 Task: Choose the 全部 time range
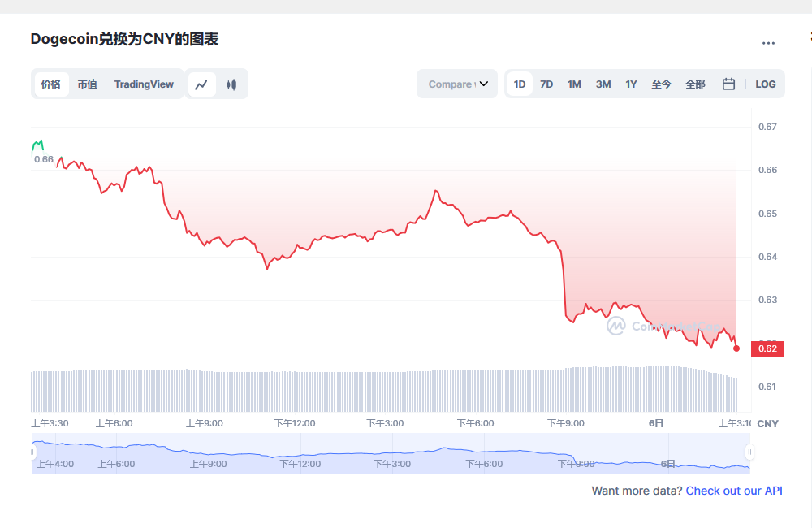coord(696,84)
